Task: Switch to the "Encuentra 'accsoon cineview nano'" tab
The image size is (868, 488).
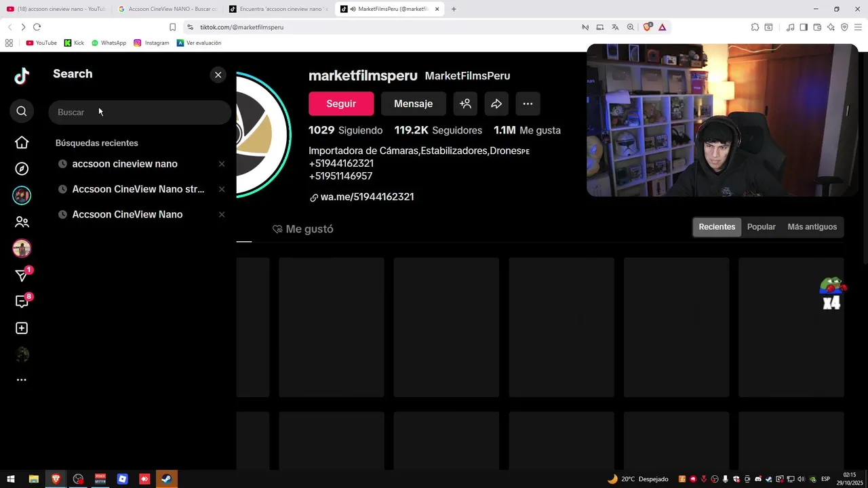Action: (x=279, y=9)
